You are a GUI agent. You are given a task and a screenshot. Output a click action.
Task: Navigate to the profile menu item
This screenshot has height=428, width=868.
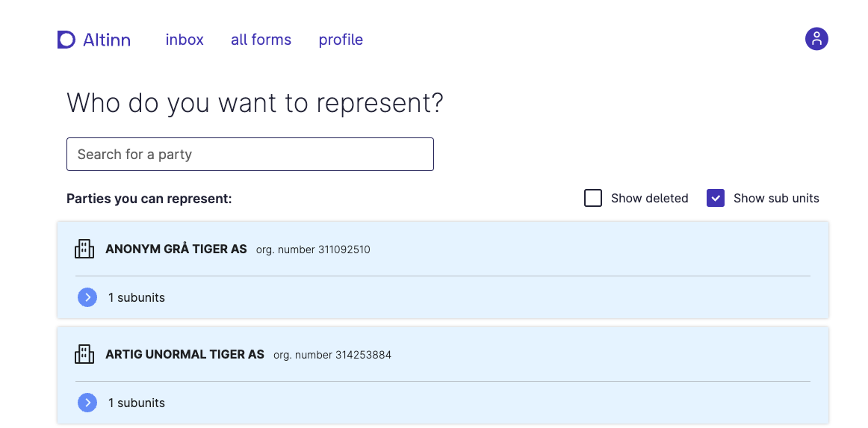(x=341, y=40)
